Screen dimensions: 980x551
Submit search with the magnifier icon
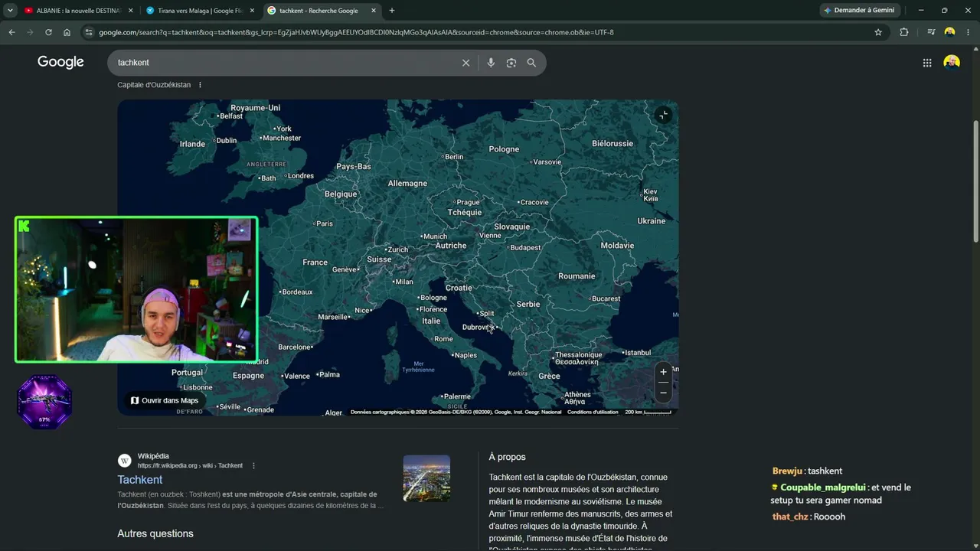(x=531, y=63)
